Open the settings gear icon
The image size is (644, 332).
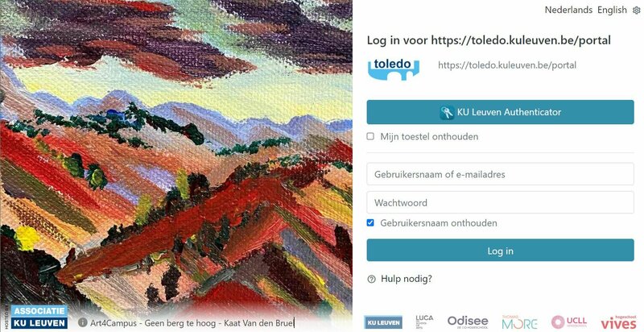click(636, 10)
